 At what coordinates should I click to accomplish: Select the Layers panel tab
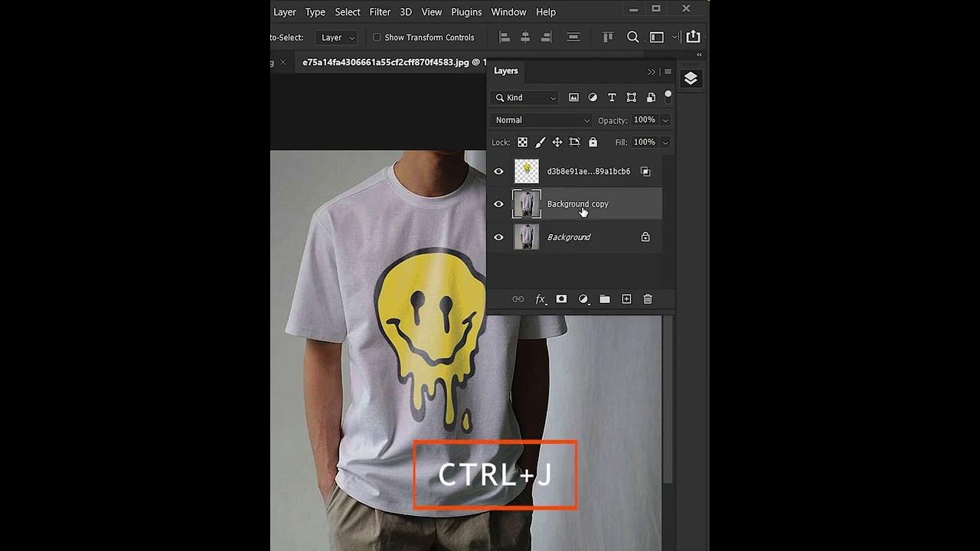click(x=506, y=70)
